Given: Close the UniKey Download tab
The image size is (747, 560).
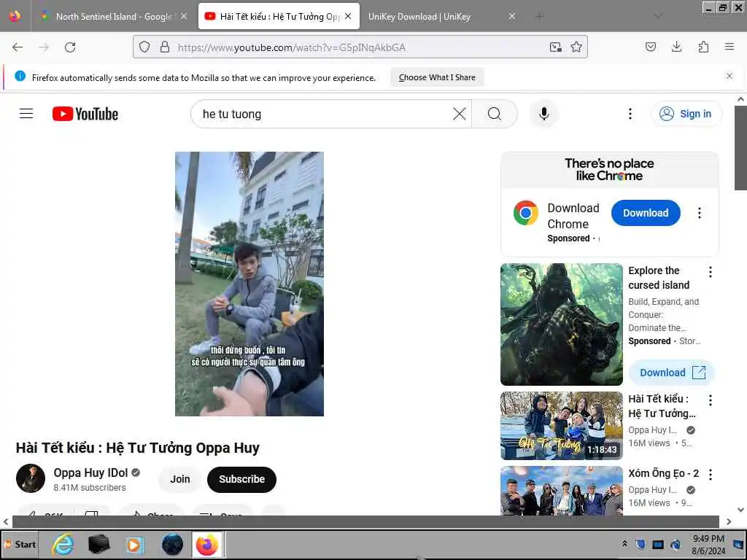Looking at the screenshot, I should pos(512,16).
